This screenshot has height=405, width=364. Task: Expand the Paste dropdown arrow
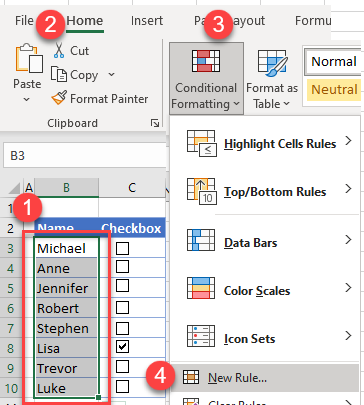tap(27, 99)
